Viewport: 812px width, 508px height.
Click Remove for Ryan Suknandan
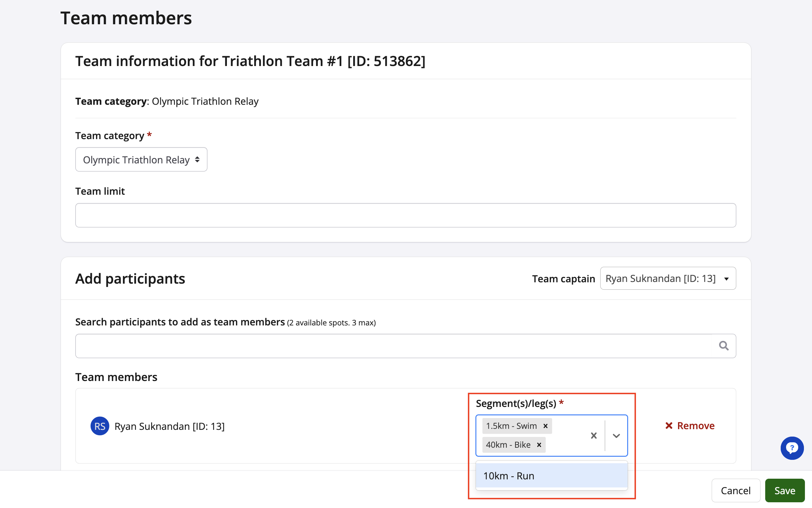click(690, 426)
